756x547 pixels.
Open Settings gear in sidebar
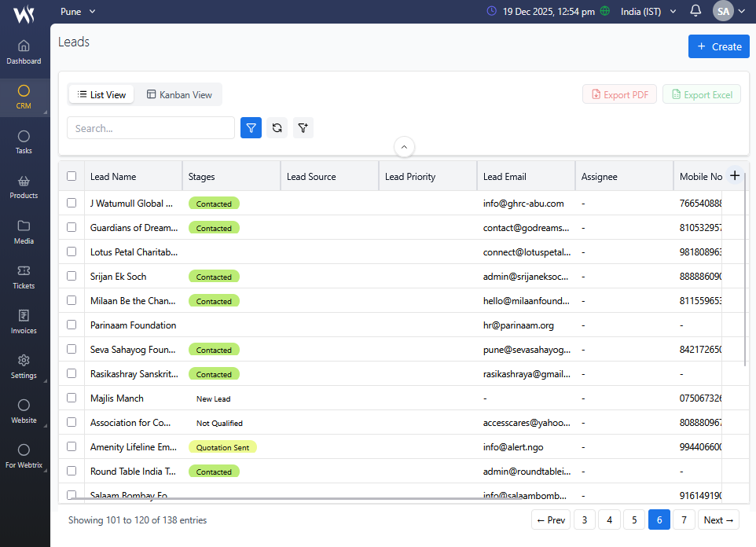coord(24,366)
